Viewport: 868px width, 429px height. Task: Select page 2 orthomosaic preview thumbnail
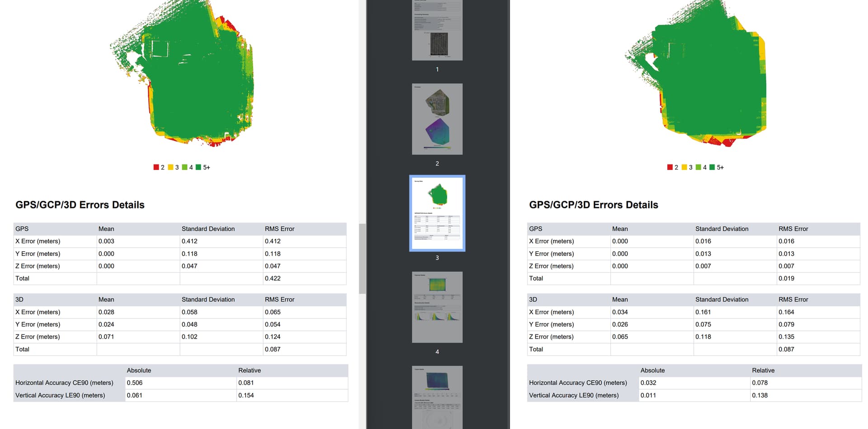(437, 119)
